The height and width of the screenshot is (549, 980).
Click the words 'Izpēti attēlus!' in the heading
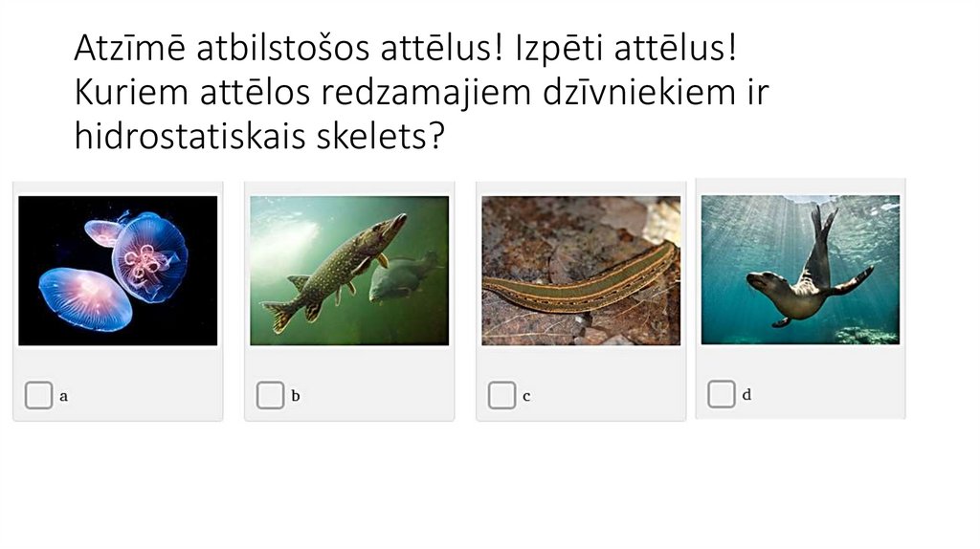click(x=626, y=49)
